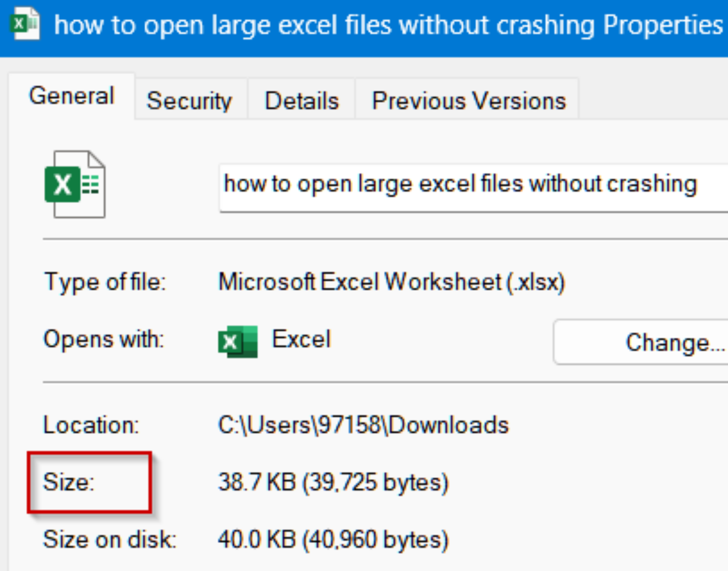728x571 pixels.
Task: Select the Previous Versions tab
Action: (468, 100)
